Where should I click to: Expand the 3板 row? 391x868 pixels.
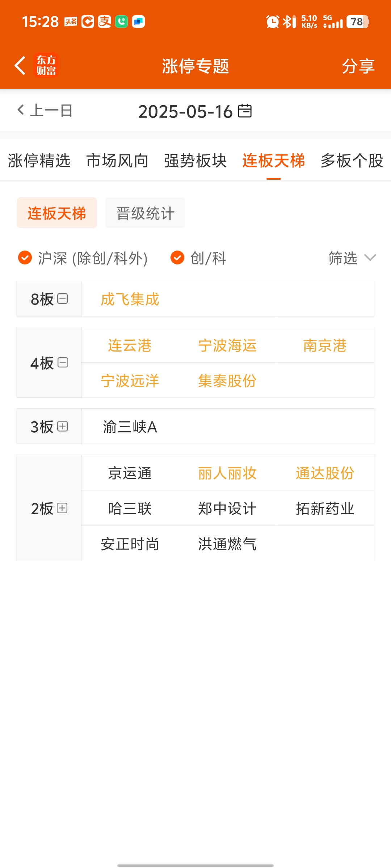point(63,426)
